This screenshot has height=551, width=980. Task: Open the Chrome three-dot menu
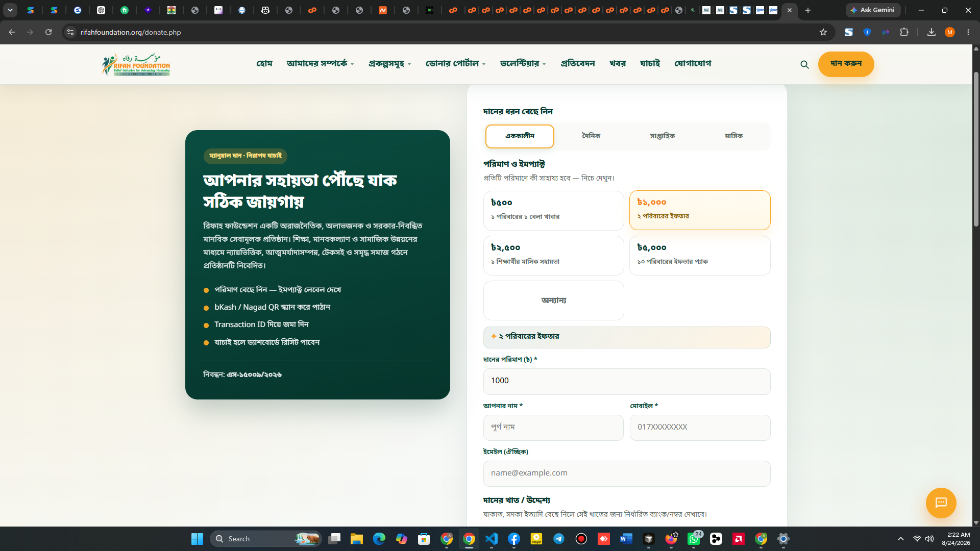pyautogui.click(x=968, y=32)
